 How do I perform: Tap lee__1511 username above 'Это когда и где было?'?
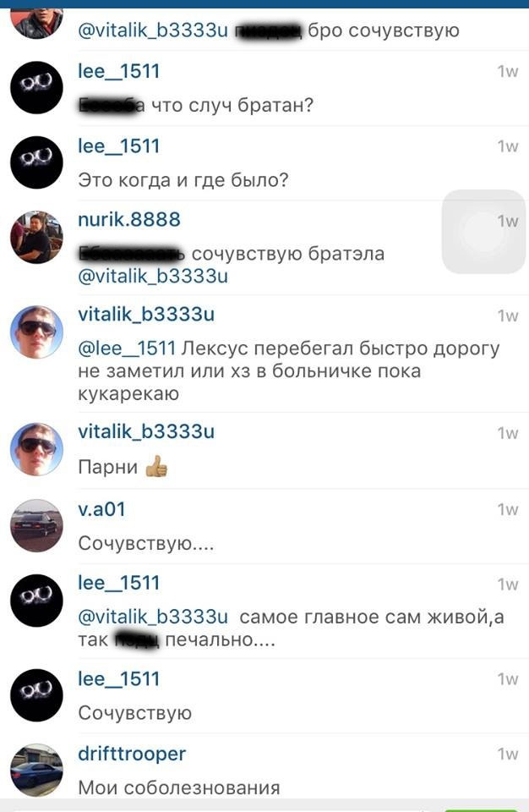pyautogui.click(x=118, y=146)
